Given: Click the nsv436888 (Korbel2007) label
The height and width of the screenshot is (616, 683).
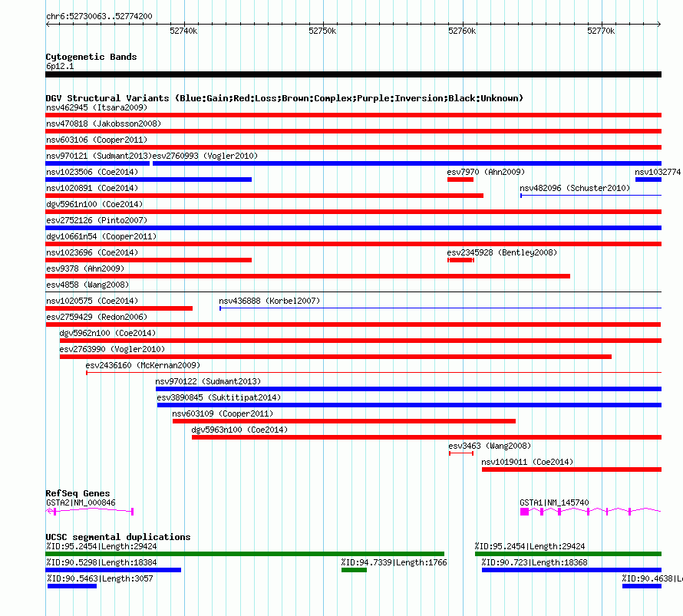Looking at the screenshot, I should [x=269, y=301].
